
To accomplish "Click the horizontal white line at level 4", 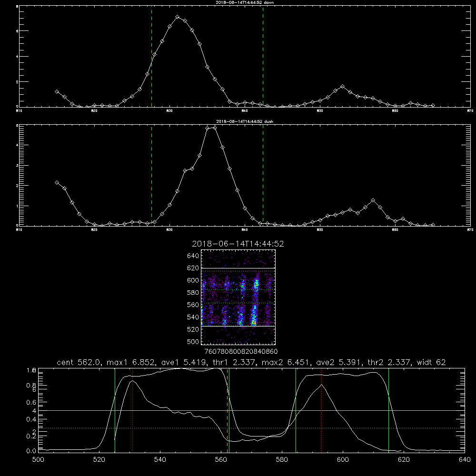I will 251,410.
